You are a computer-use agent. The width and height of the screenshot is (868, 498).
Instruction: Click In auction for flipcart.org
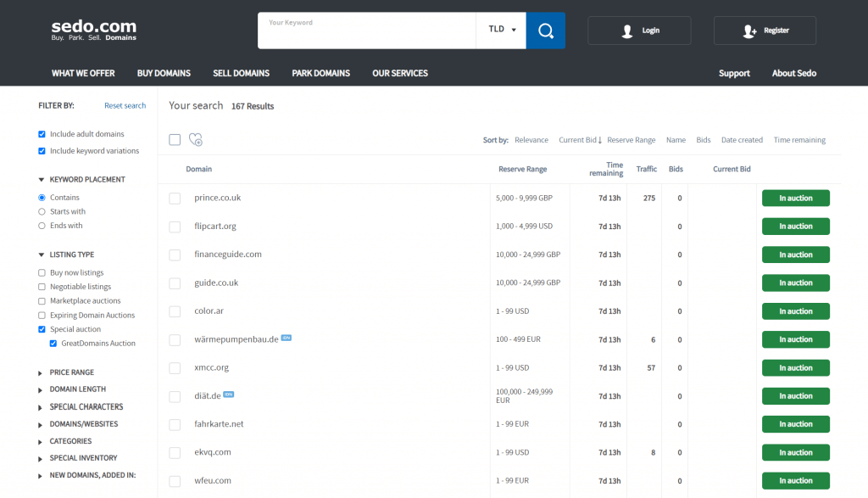pyautogui.click(x=795, y=226)
